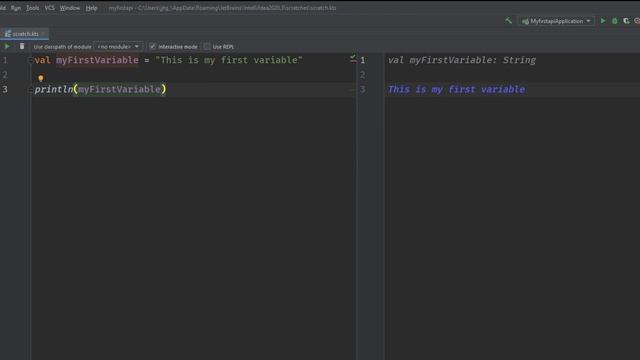This screenshot has height=360, width=640.
Task: Click myFirstVariable declaration on line 1
Action: coord(97,60)
